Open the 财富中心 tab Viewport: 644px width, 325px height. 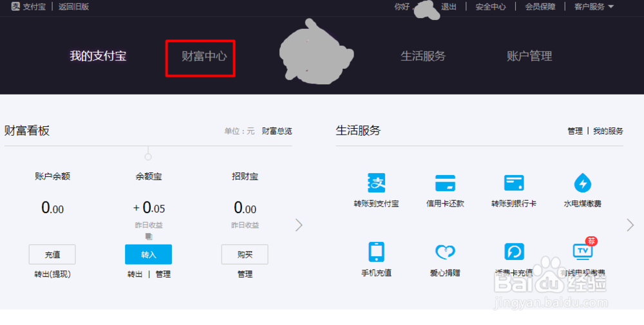(204, 56)
